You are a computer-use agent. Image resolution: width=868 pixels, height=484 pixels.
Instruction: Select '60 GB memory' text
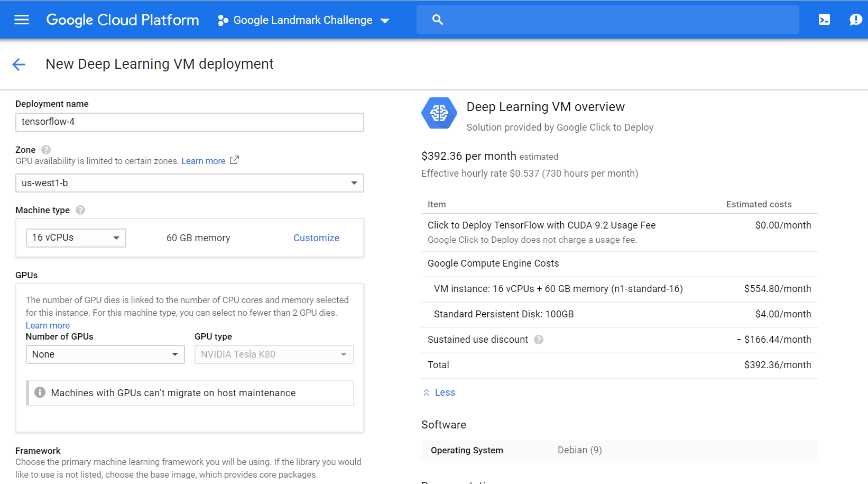tap(198, 238)
